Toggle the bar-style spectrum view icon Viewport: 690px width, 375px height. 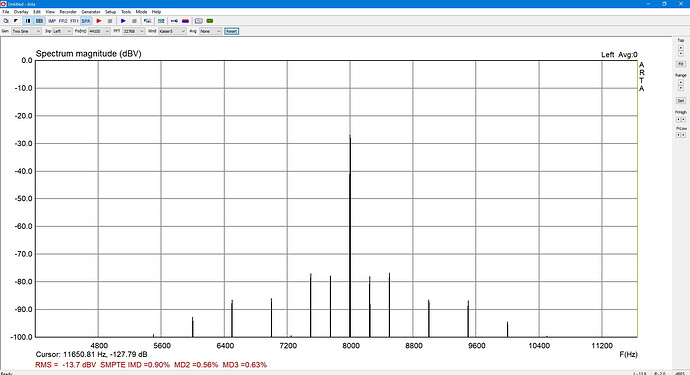(28, 21)
